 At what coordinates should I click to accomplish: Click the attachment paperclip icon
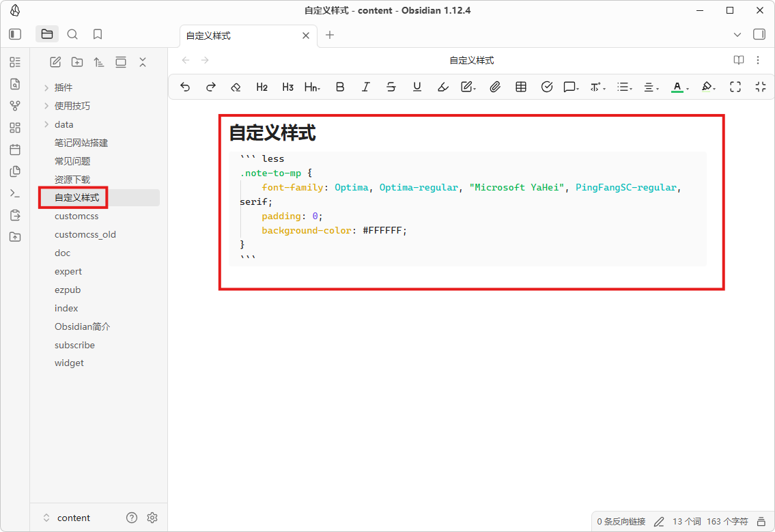[495, 87]
